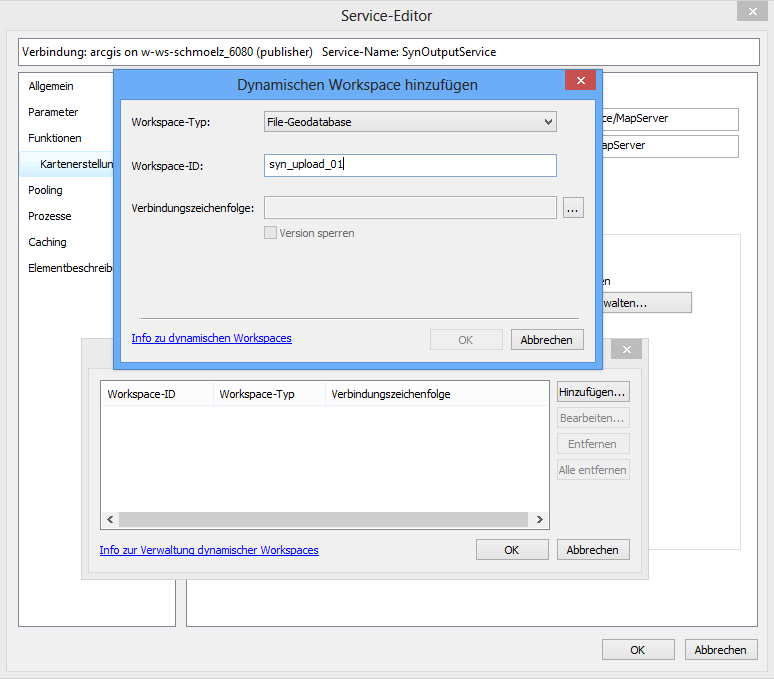
Task: Click scroll-left arrow in workspace list
Action: [109, 520]
